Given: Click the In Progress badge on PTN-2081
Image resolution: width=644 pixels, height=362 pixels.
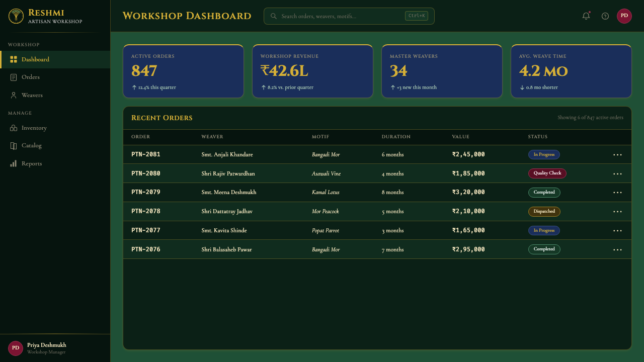Looking at the screenshot, I should coord(544,155).
